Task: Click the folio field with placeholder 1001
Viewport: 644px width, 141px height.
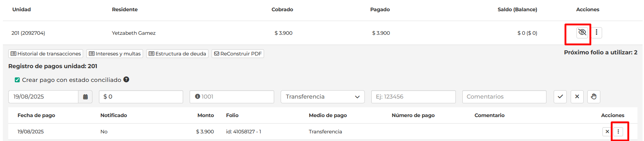Action: [x=232, y=97]
